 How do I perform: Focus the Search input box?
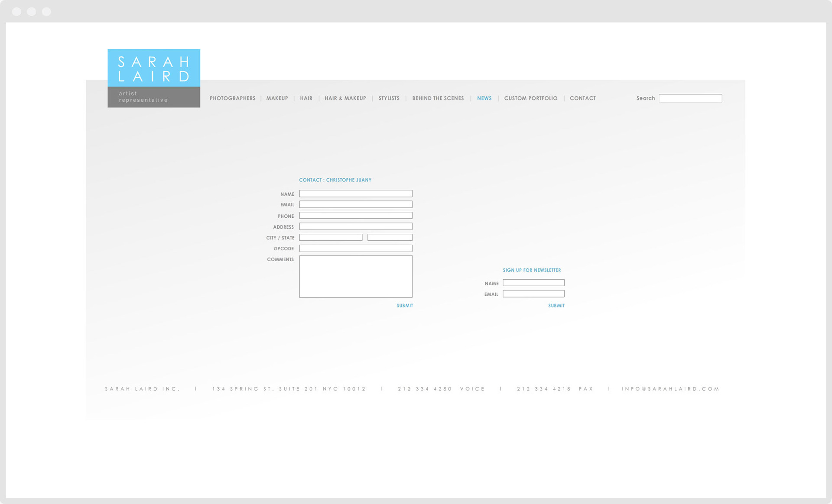point(690,98)
